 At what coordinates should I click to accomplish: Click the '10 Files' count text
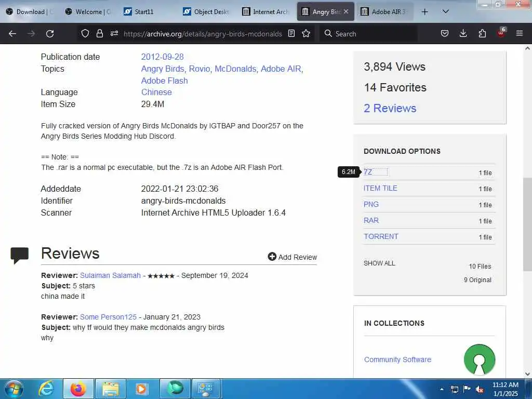[x=480, y=267]
